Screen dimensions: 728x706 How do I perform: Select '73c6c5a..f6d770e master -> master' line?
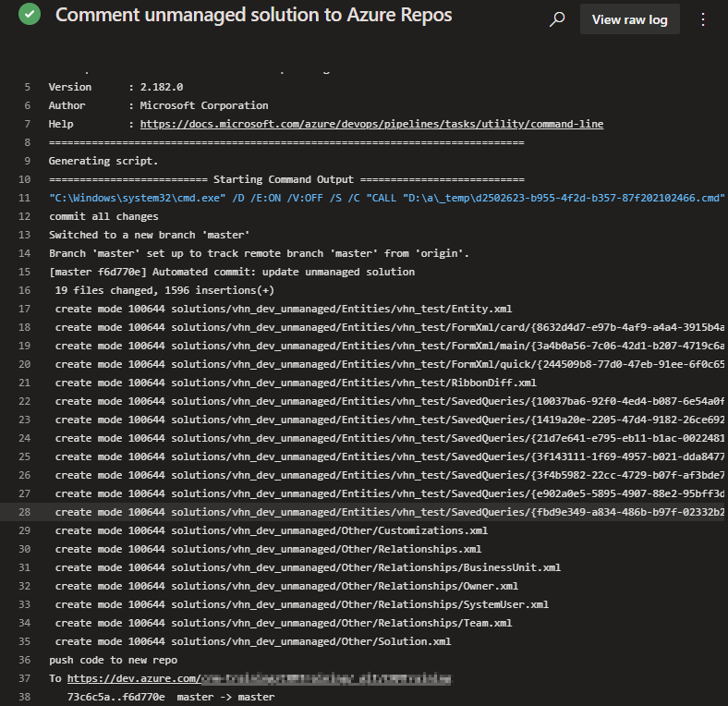[171, 697]
